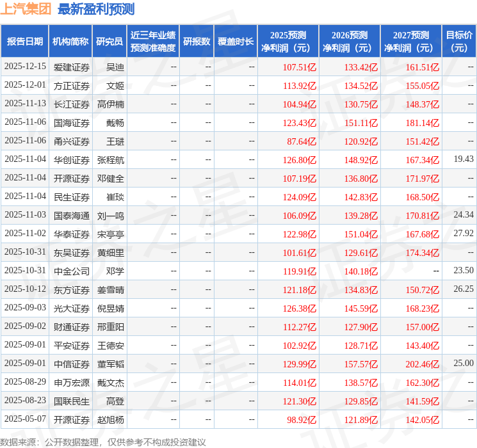477x448 pixels.
Task: Select 国泰海通 in the institution column
Action: click(72, 216)
